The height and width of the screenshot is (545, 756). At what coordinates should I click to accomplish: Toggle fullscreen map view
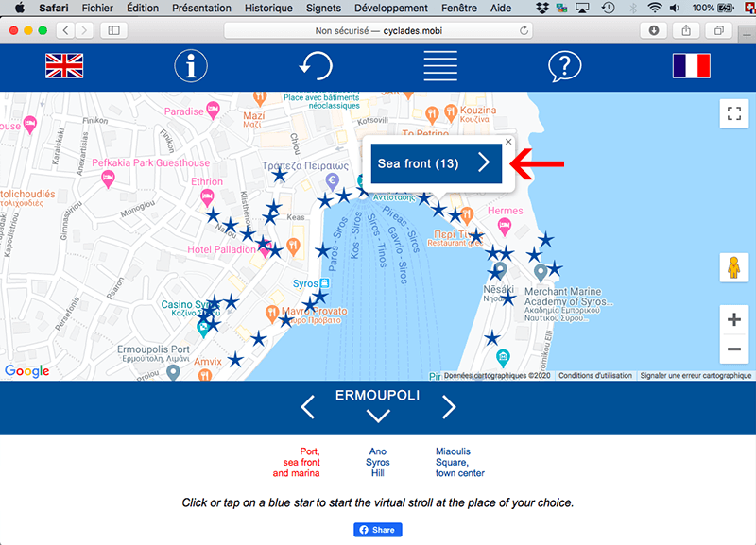pos(734,113)
